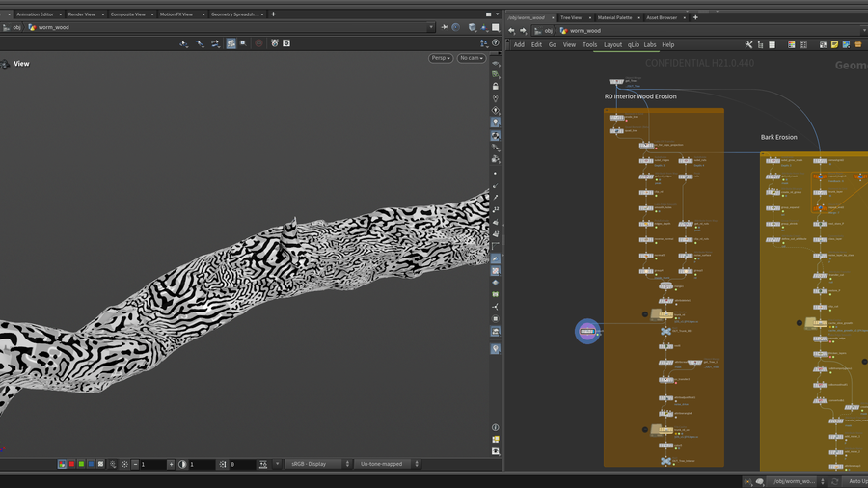Toggle the lock icon in viewport sidebar
The image size is (868, 488).
coord(496,86)
